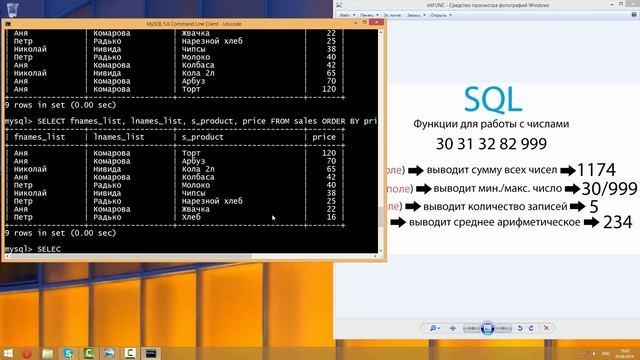Click the 'Функции для работы с числами' caption
640x360 pixels.
coord(491,124)
